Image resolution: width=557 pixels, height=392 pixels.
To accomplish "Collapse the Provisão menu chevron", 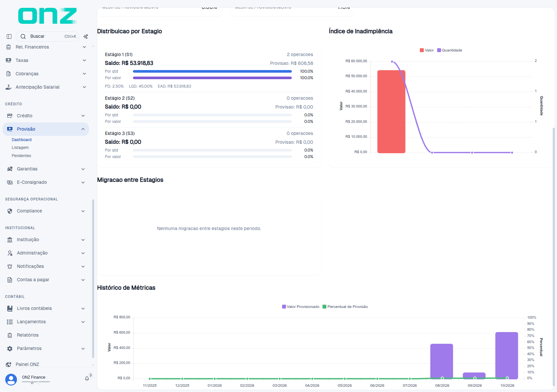I will tap(83, 129).
